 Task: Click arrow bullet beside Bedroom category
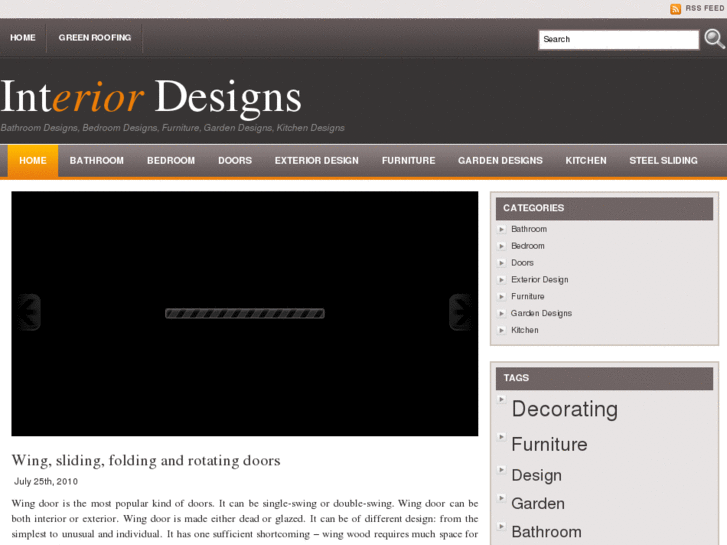tap(501, 246)
